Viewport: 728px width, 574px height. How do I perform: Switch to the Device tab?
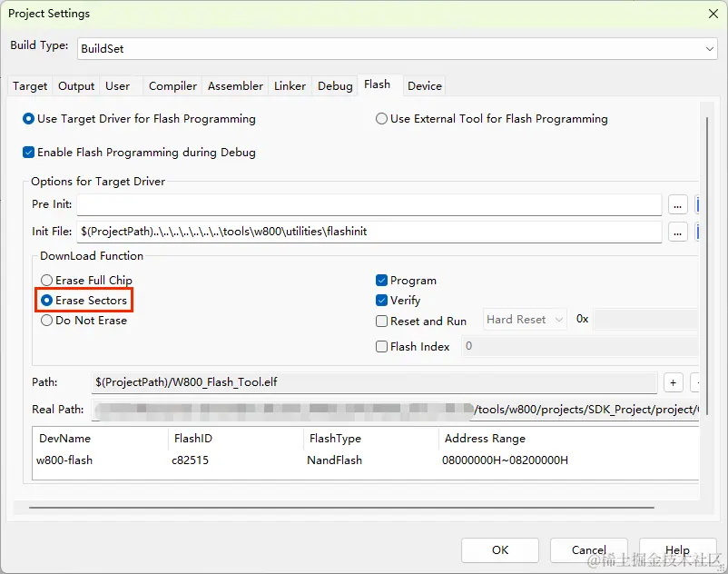(424, 86)
